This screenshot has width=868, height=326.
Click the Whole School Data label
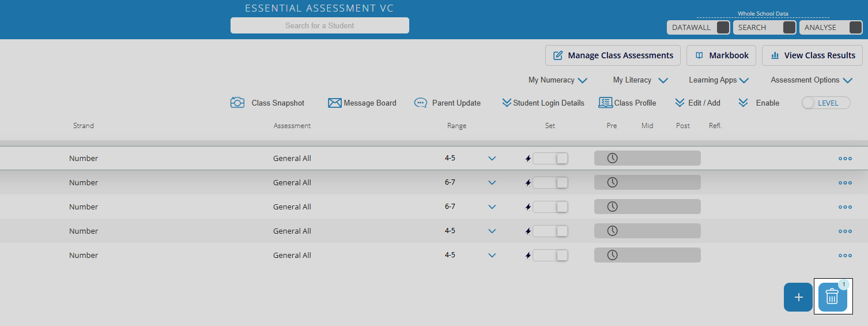click(763, 14)
